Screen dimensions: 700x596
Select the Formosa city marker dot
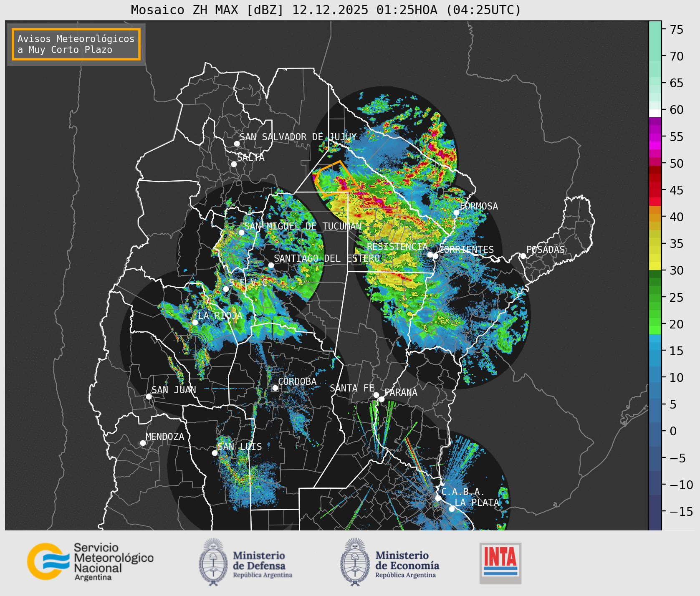[456, 212]
